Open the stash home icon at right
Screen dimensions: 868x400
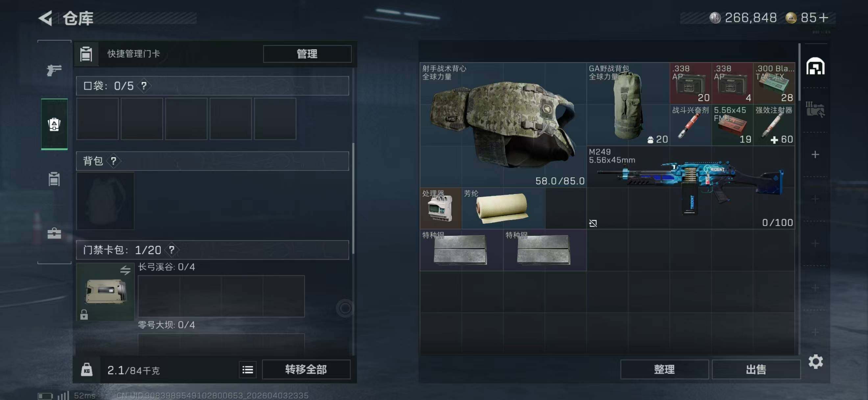click(x=815, y=66)
